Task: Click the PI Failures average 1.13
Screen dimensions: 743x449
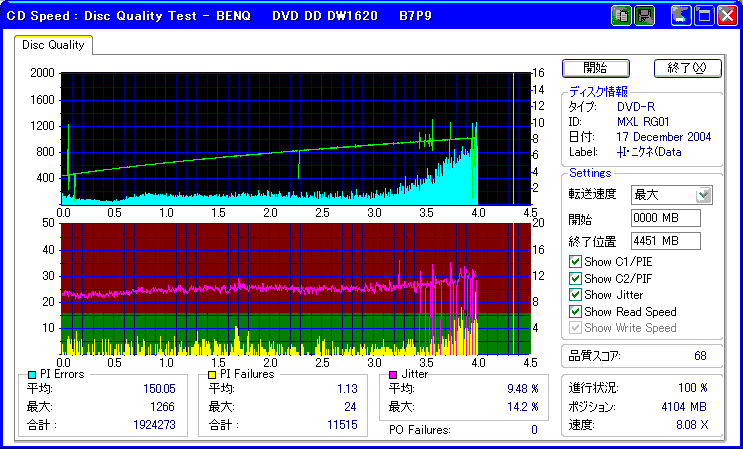Action: point(347,389)
